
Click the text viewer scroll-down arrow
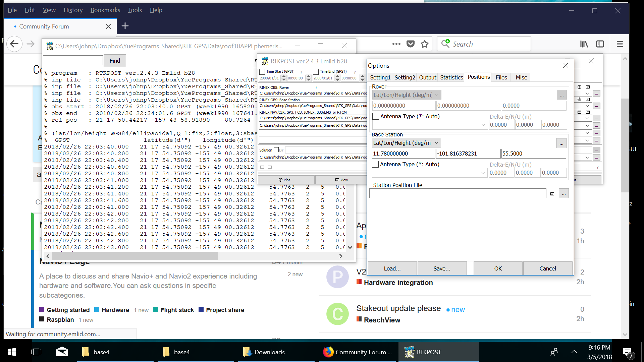point(350,248)
